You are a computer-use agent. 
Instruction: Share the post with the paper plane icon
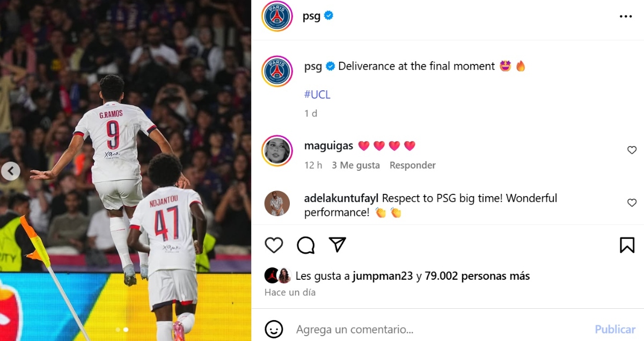click(337, 245)
